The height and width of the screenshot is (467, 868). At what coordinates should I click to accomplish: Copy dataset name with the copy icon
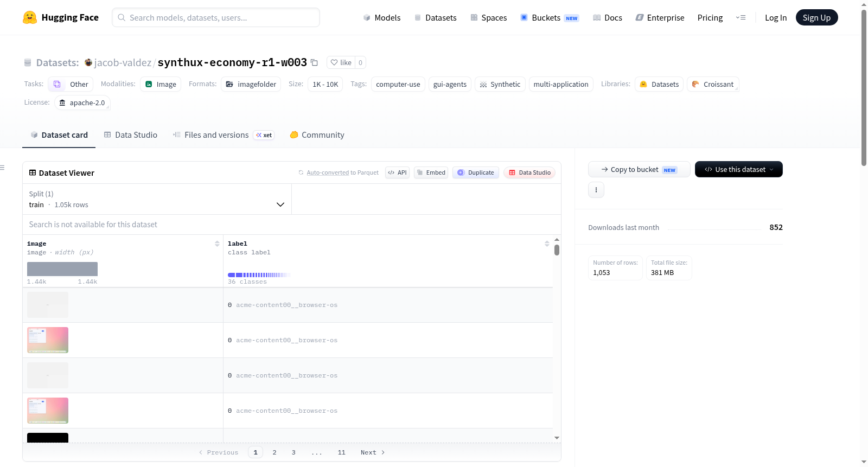coord(314,62)
